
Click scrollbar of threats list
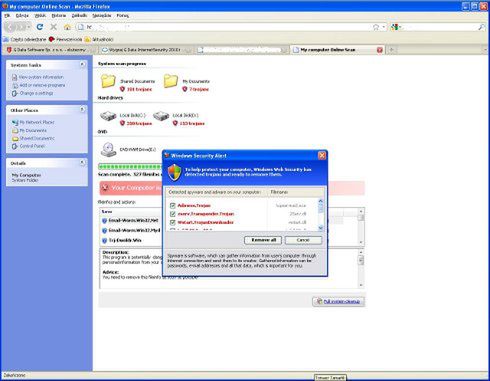click(361, 226)
